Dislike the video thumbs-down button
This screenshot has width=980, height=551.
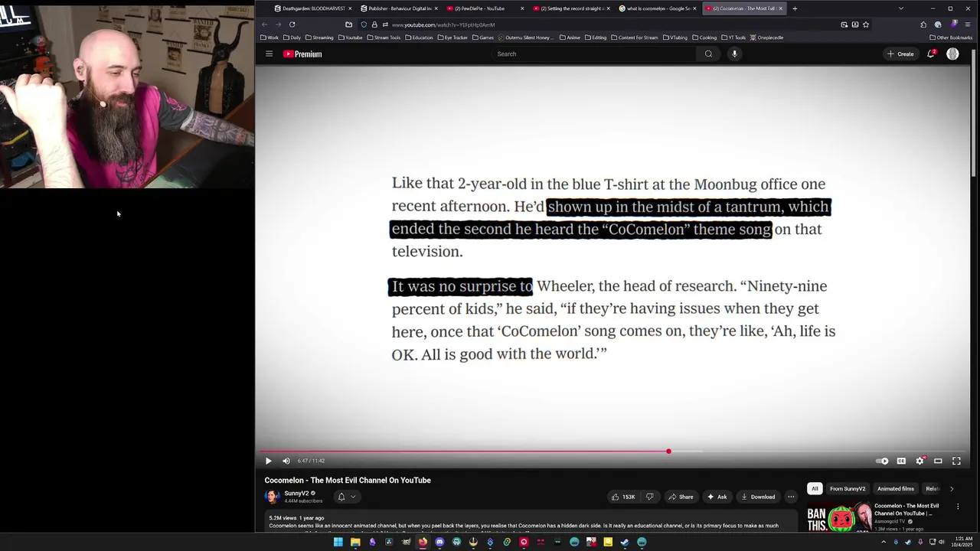(x=650, y=497)
